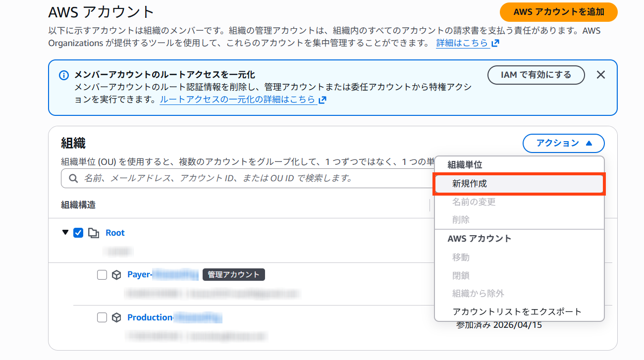Screen dimensions: 644x360
Task: Close the アクション dropdown button
Action: (x=563, y=143)
